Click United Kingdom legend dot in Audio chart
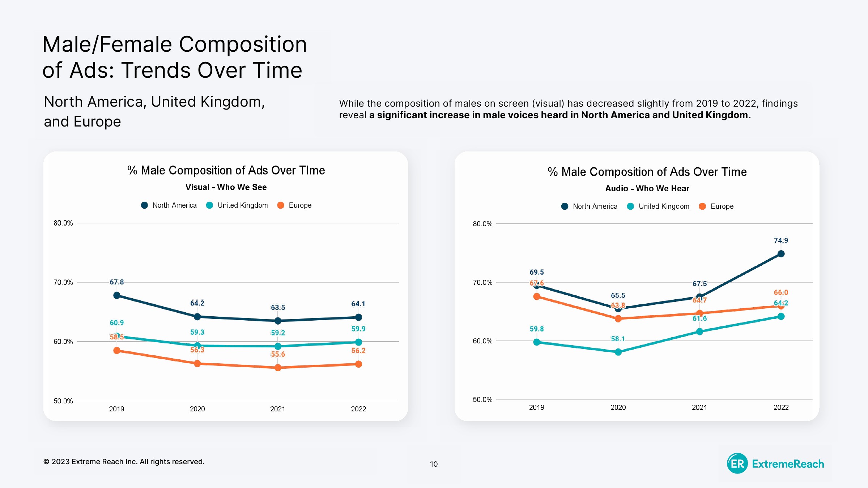The width and height of the screenshot is (868, 488). pyautogui.click(x=630, y=206)
